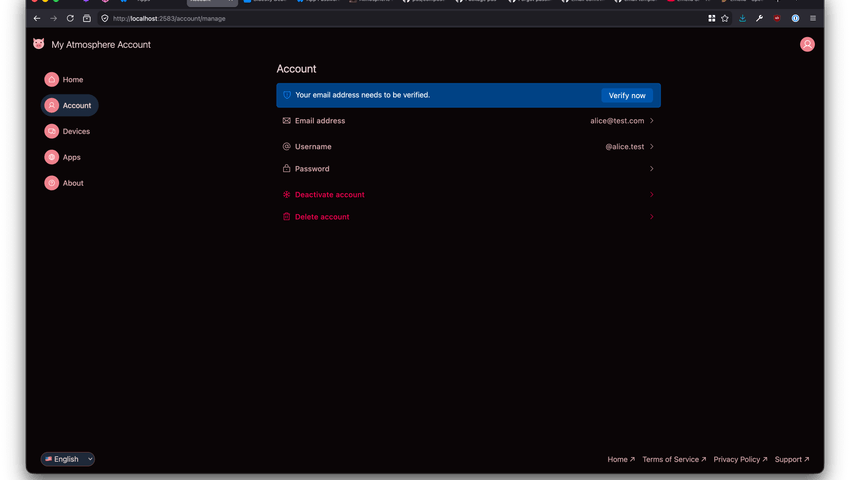Open the Support link in the footer

(791, 459)
